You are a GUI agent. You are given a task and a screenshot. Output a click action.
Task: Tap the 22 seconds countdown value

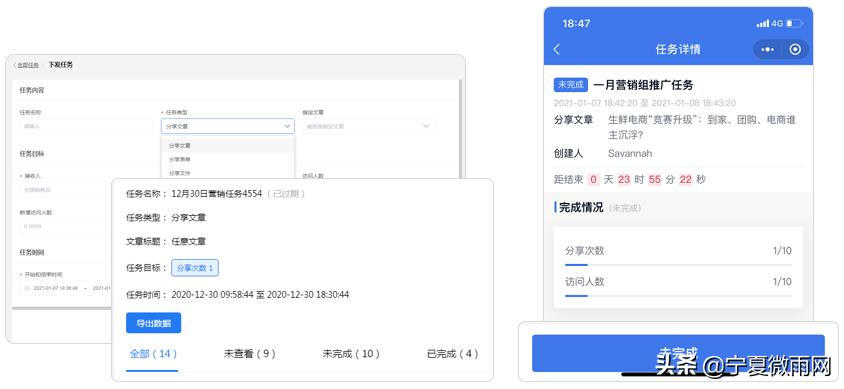point(685,180)
